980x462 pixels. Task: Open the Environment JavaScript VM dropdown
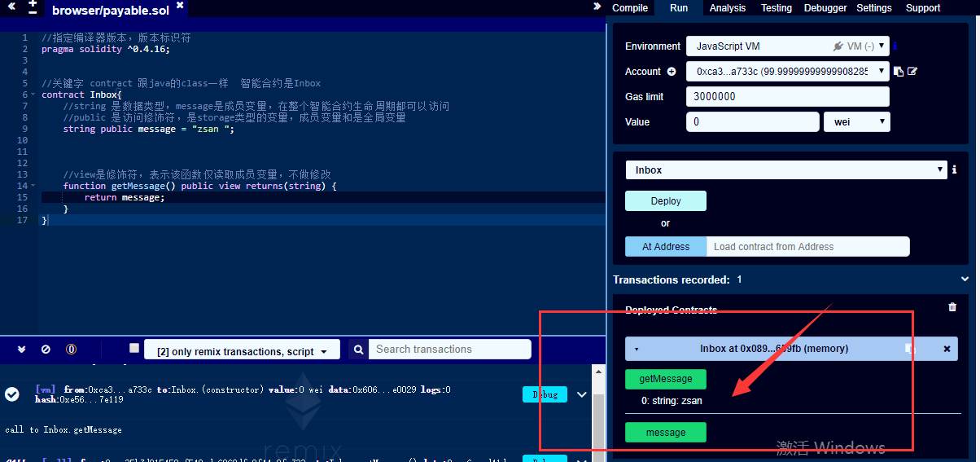788,46
